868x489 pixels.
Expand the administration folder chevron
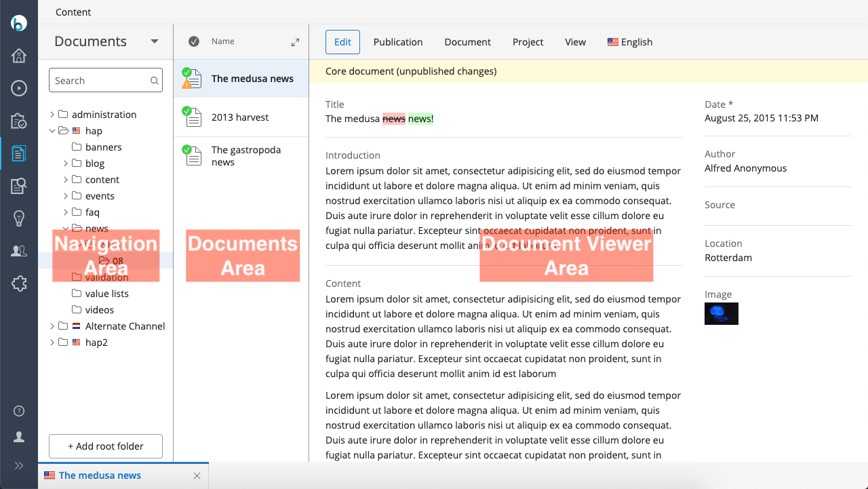pos(52,115)
